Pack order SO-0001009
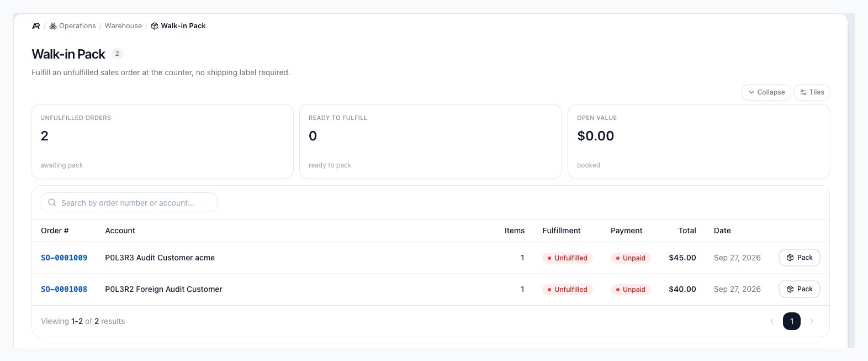 tap(799, 258)
